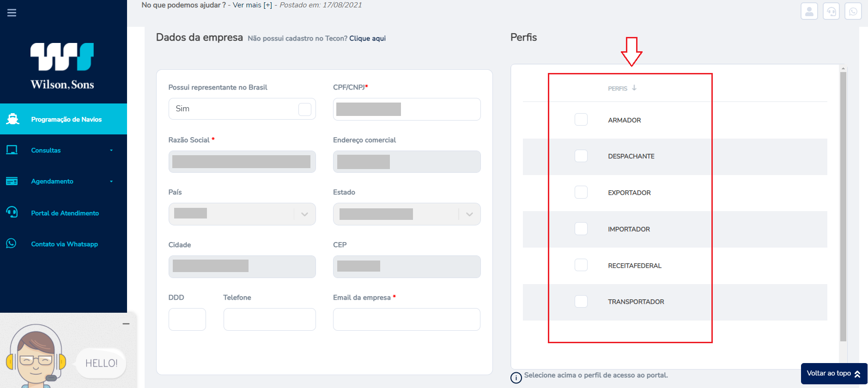The image size is (868, 388).
Task: Click the card icon beside Agendamento
Action: pos(12,181)
